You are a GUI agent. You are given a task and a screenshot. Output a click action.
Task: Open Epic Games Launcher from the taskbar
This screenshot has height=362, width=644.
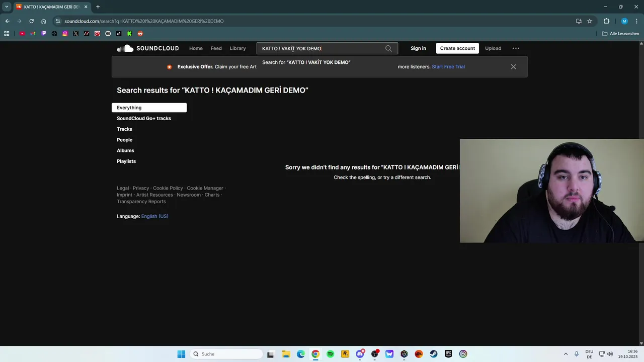pos(448,354)
